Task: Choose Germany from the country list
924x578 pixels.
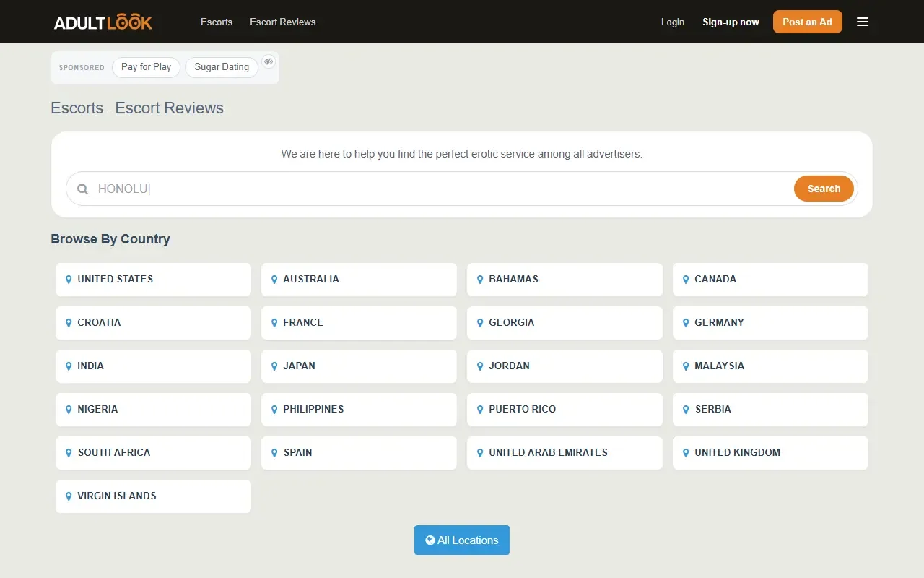Action: coord(770,323)
